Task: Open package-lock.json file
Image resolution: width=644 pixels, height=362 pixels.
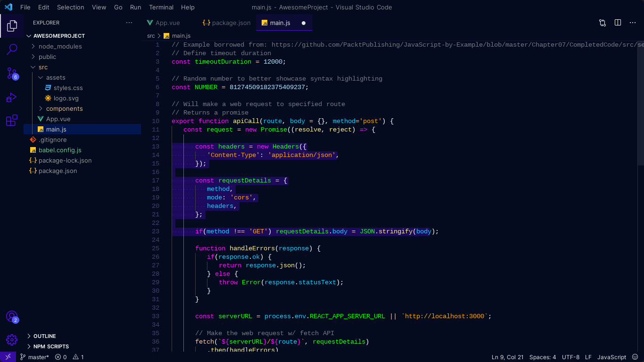Action: point(82,160)
